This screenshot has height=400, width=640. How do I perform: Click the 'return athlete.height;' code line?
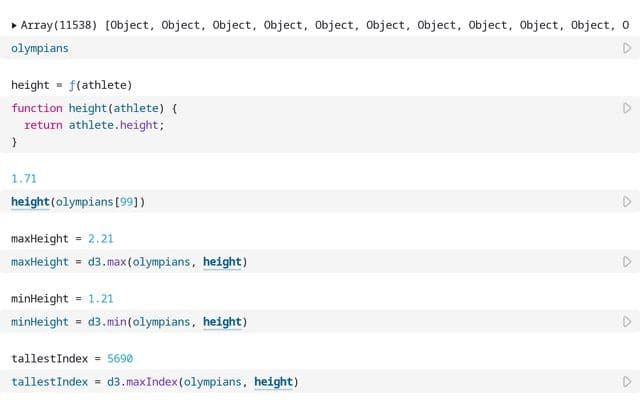pyautogui.click(x=94, y=125)
